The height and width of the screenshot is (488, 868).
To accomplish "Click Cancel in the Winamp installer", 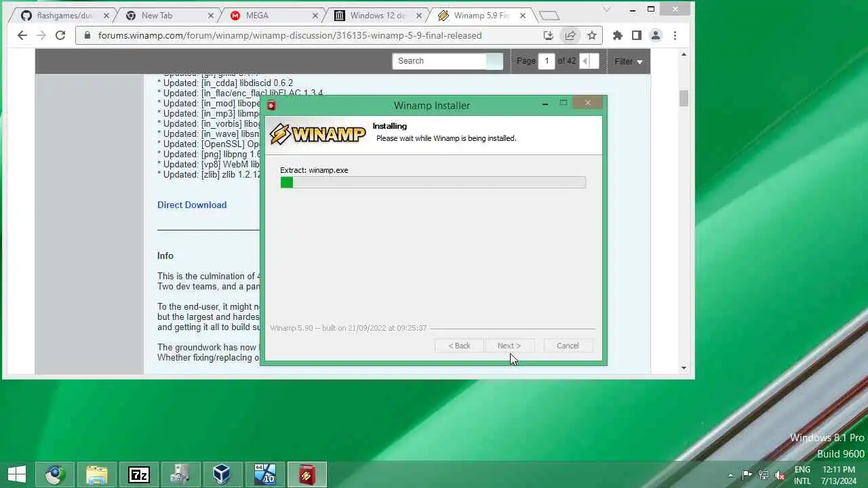I will (568, 346).
